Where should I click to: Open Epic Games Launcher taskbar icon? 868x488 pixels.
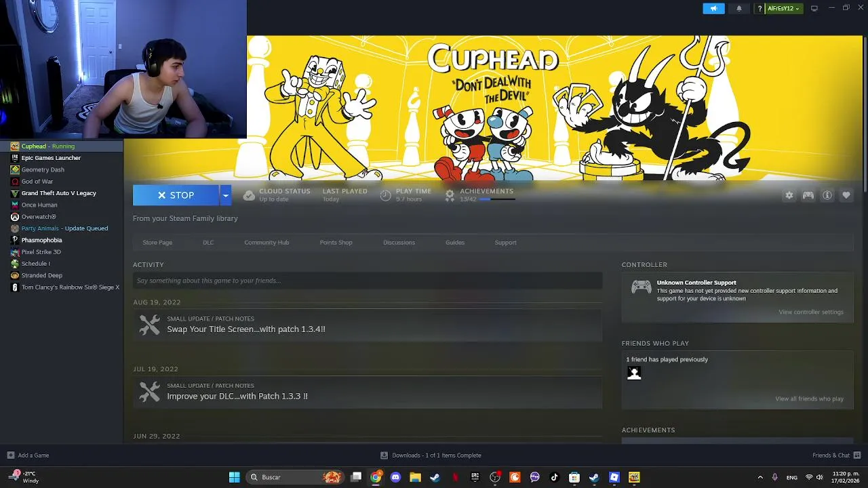pyautogui.click(x=475, y=477)
